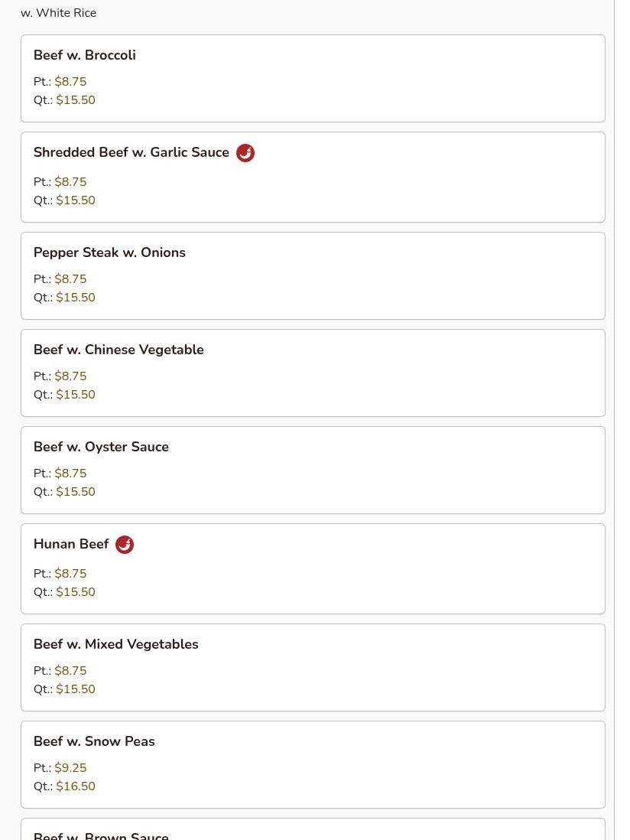630x840 pixels.
Task: Select Shredded Beef w. Garlic Sauce title
Action: coord(132,152)
